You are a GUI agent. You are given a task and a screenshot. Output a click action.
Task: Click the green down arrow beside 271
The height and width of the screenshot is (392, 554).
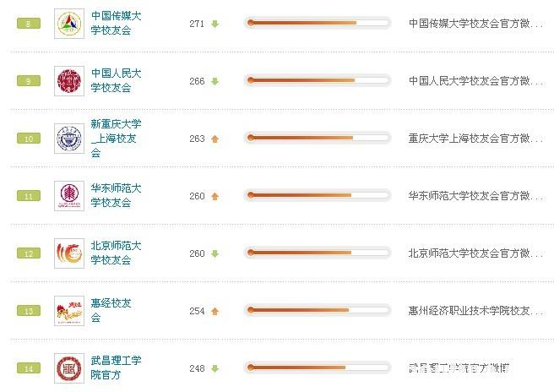click(x=215, y=24)
